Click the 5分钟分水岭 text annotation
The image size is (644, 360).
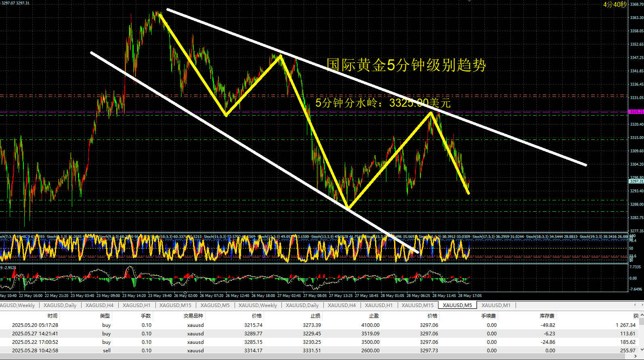(x=382, y=103)
